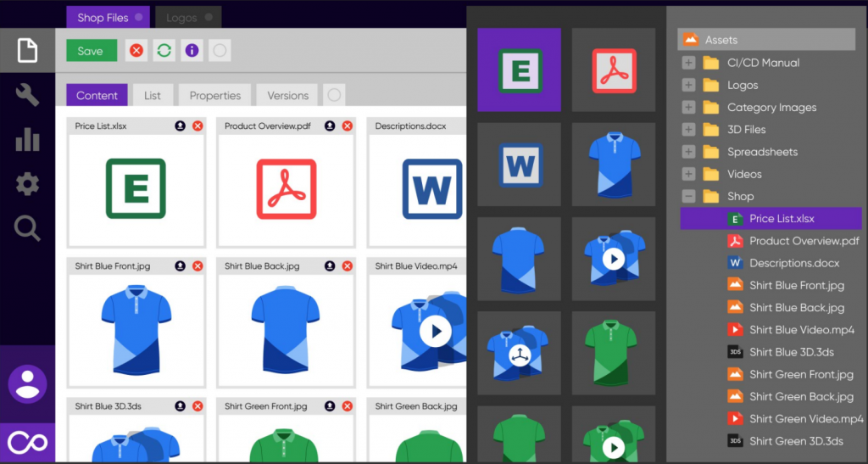This screenshot has height=464, width=868.
Task: Select the Assets root in tree
Action: 766,40
